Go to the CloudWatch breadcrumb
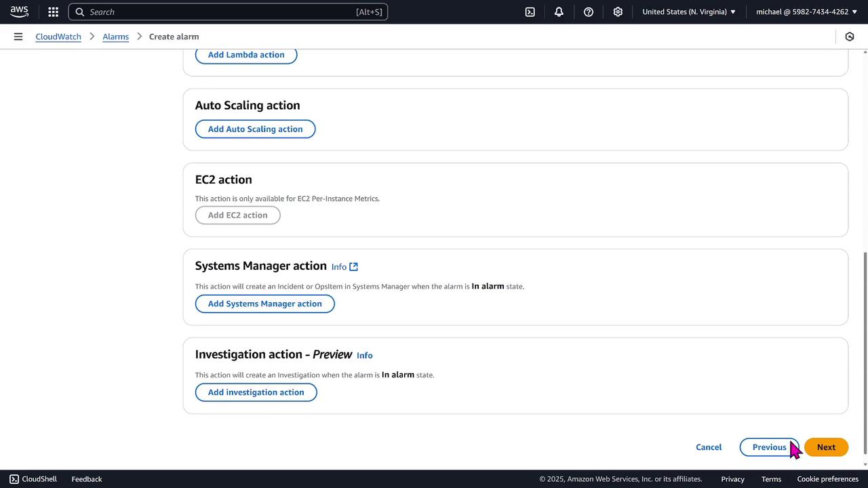The height and width of the screenshot is (488, 868). point(58,37)
